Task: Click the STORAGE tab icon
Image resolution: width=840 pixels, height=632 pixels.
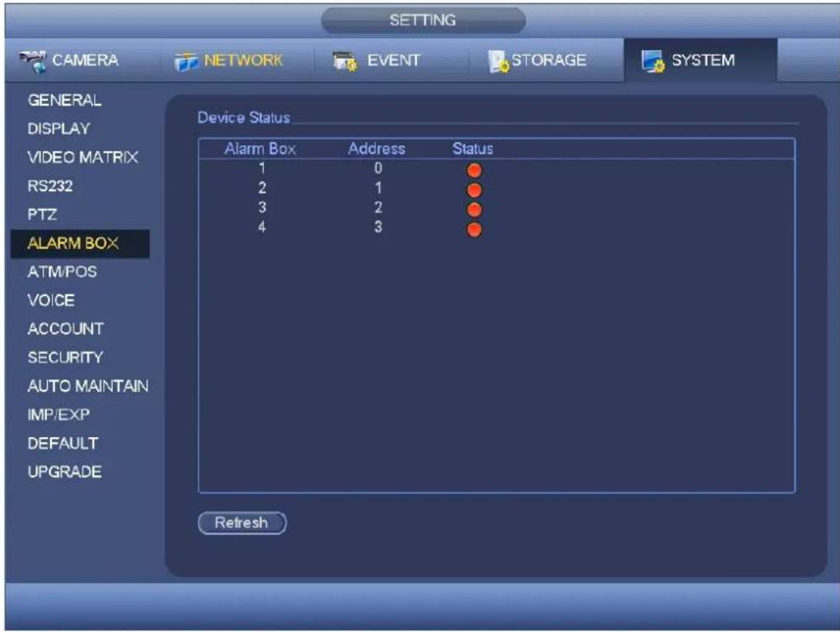Action: point(498,61)
